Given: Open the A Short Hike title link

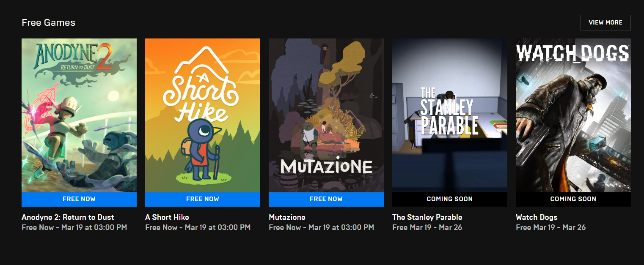Looking at the screenshot, I should click(x=167, y=217).
